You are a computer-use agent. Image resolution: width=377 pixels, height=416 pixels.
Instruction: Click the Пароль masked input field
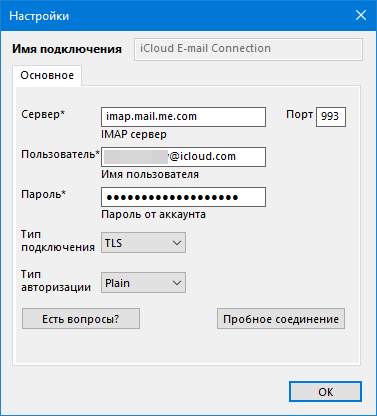pyautogui.click(x=183, y=197)
